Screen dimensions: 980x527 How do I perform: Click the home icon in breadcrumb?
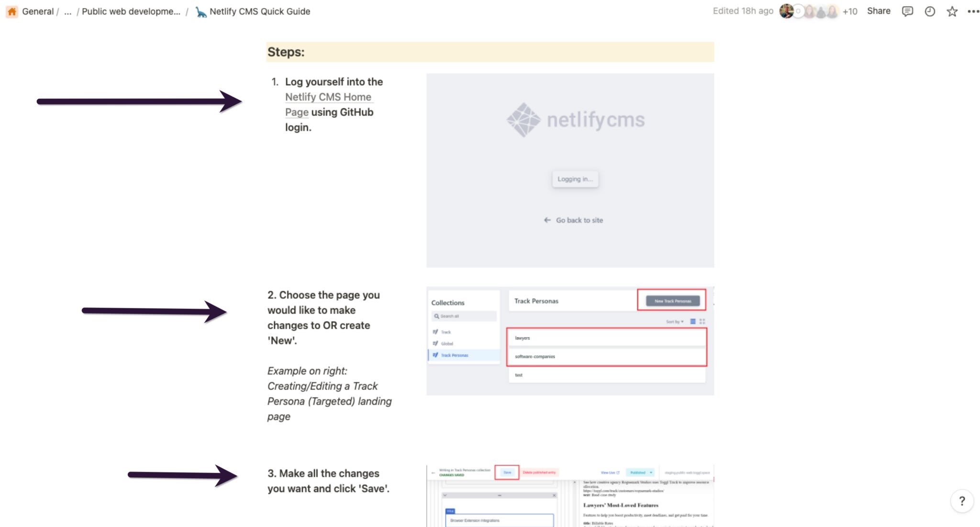click(x=11, y=11)
